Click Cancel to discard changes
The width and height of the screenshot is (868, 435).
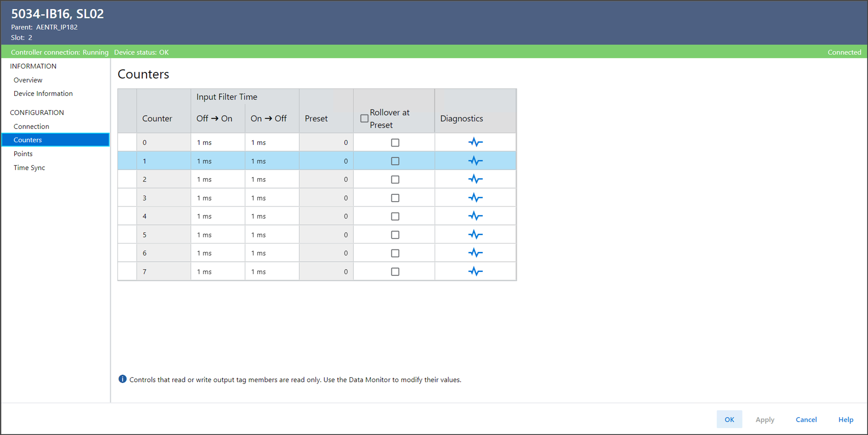pos(806,419)
